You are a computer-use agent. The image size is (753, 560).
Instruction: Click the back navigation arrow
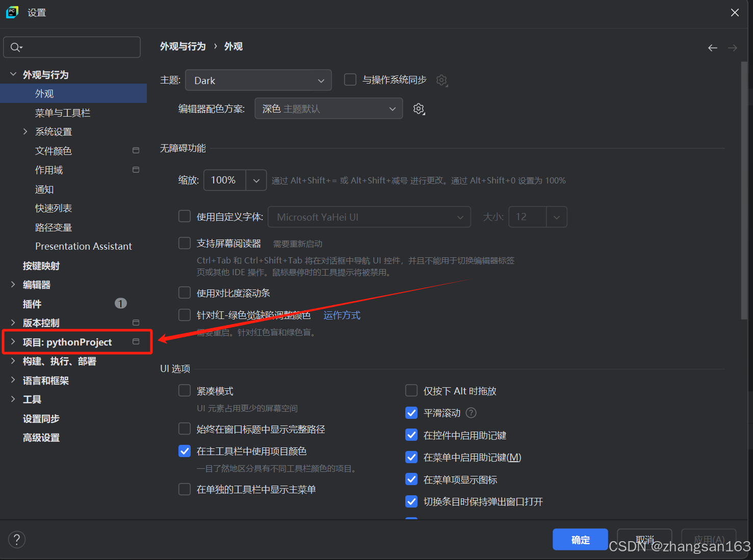[712, 47]
